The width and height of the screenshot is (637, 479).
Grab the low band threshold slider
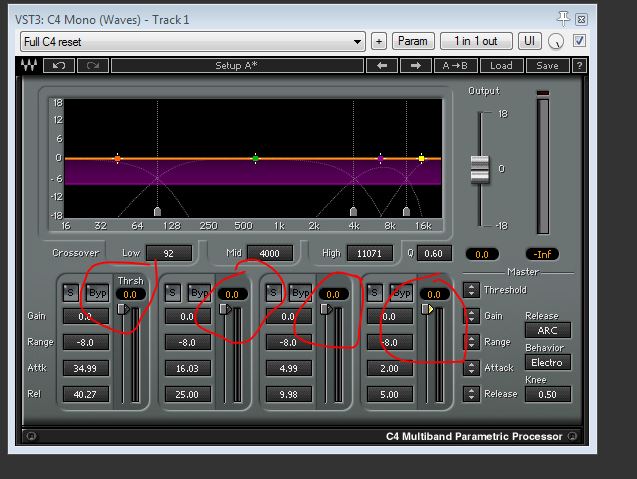tap(124, 309)
